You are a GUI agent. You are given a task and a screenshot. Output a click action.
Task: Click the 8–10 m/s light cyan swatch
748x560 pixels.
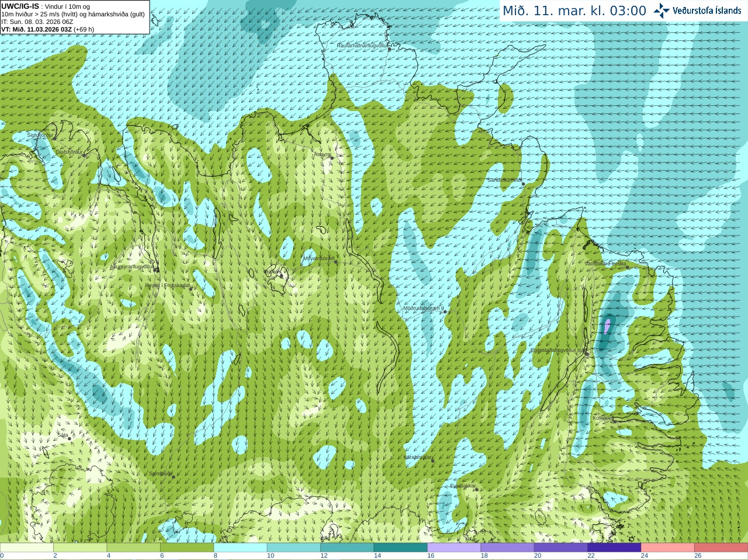241,548
